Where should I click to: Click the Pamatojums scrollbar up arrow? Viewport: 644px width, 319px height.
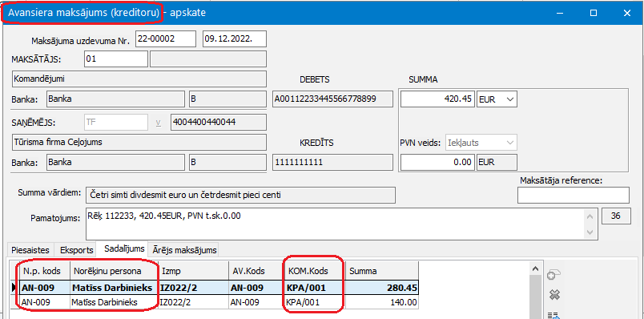[590, 216]
